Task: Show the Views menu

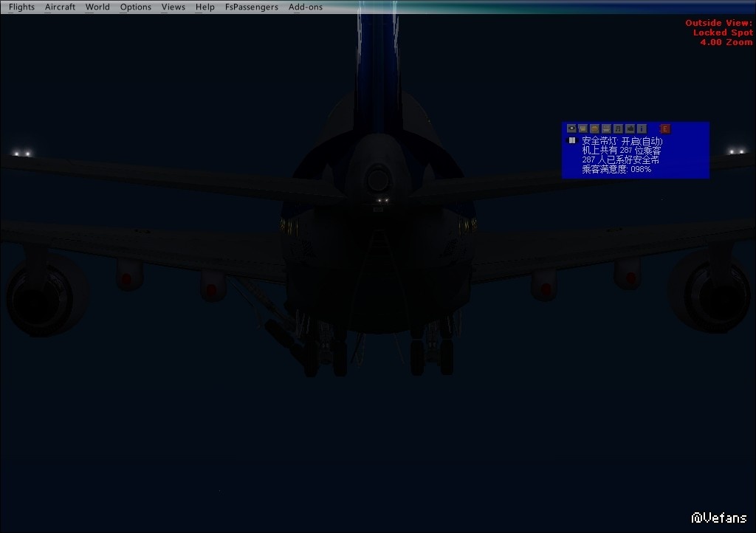Action: 173,7
